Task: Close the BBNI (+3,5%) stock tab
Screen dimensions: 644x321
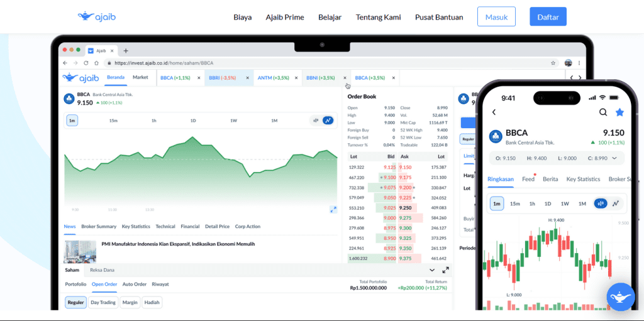Action: tap(345, 78)
